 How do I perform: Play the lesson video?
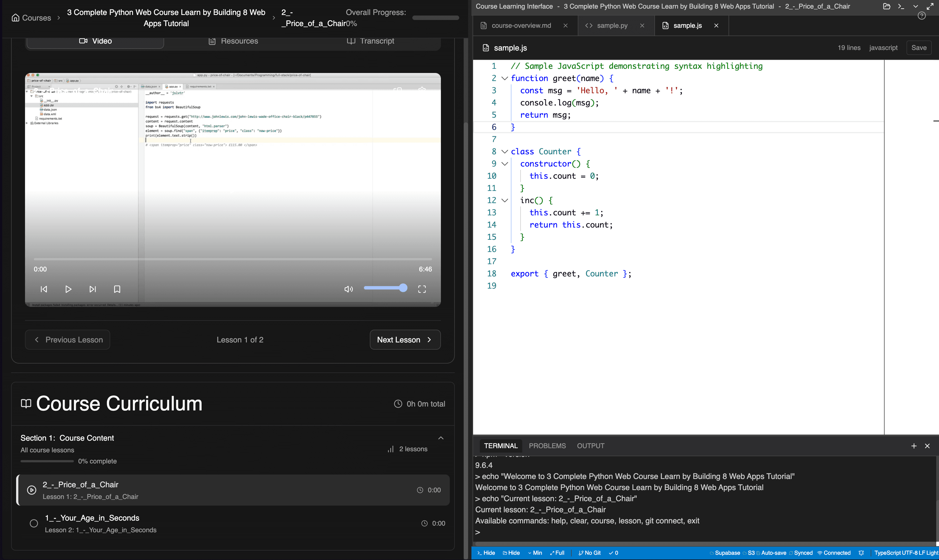[68, 289]
